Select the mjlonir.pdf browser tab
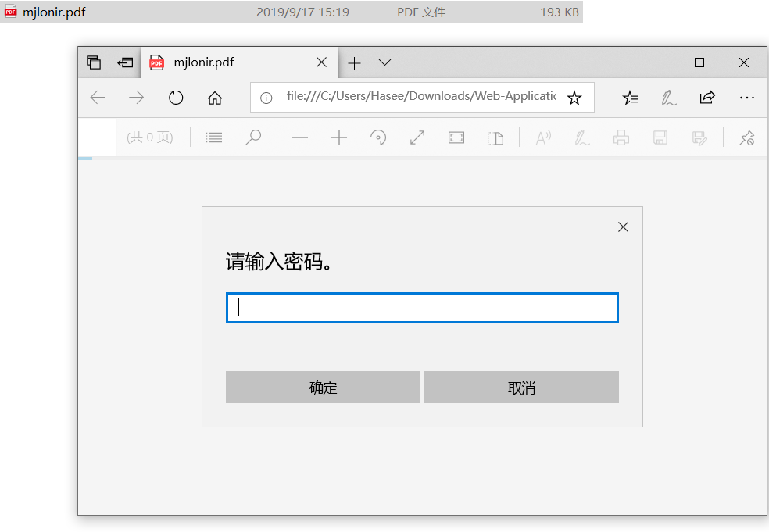 click(x=239, y=62)
